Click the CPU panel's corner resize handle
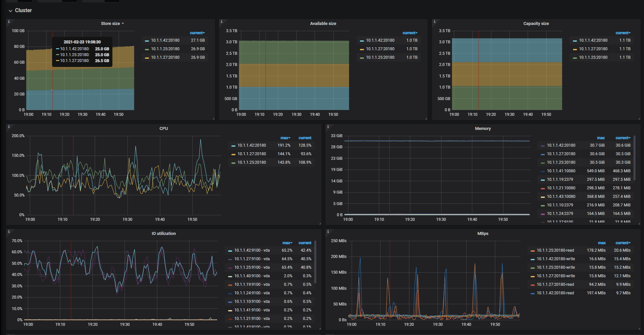The image size is (644, 335). (320, 224)
